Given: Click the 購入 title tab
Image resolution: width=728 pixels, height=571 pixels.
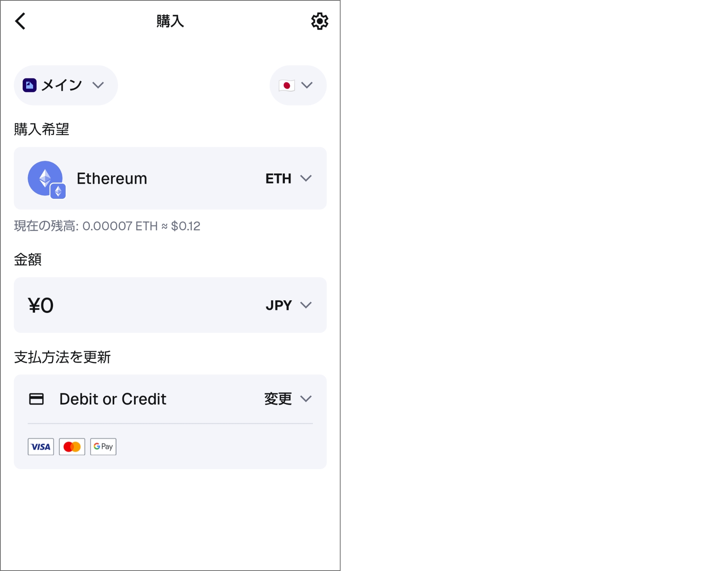Looking at the screenshot, I should (x=170, y=21).
